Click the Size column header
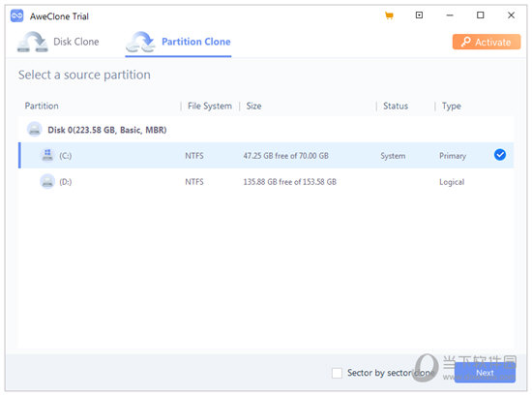The image size is (532, 396). click(253, 106)
